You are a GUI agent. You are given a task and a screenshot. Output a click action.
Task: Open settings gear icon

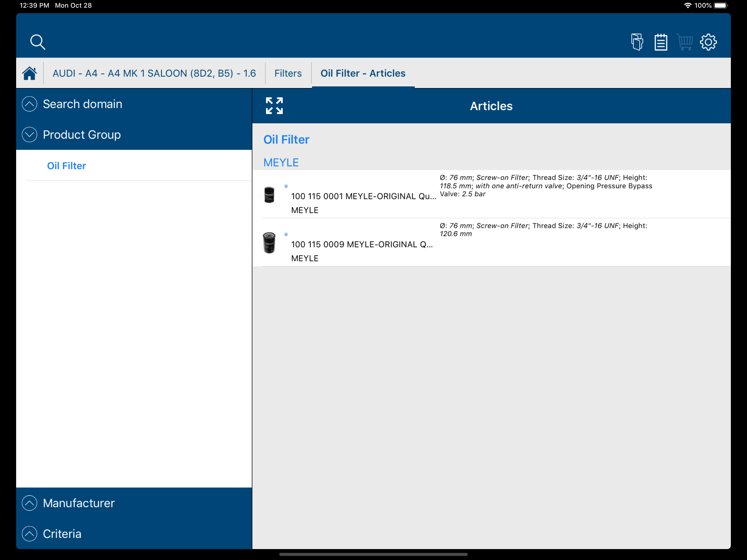pyautogui.click(x=708, y=42)
